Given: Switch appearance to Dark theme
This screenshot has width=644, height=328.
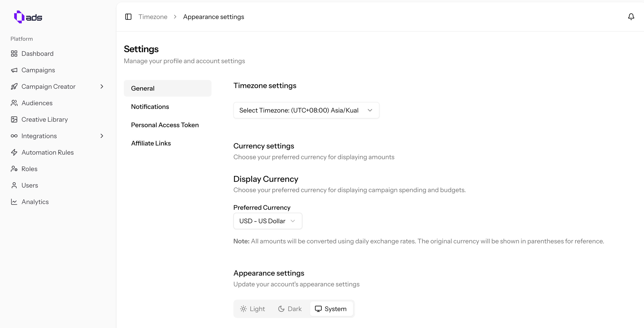Looking at the screenshot, I should pyautogui.click(x=290, y=309).
